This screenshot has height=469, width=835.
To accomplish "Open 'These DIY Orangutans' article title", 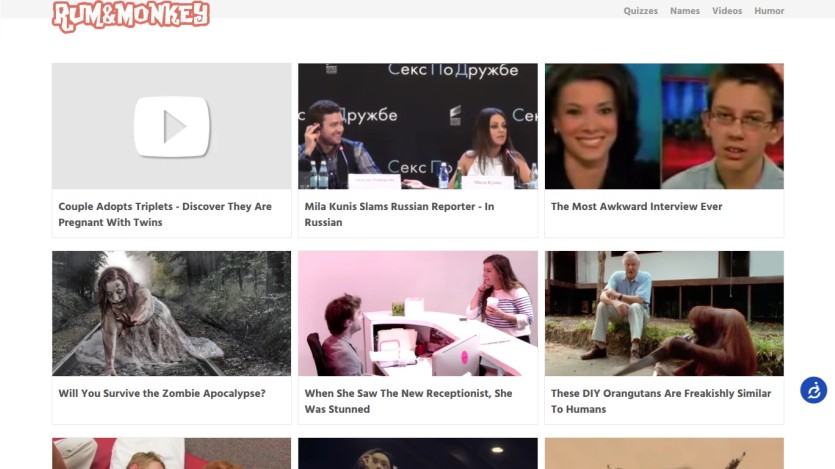I will coord(660,401).
